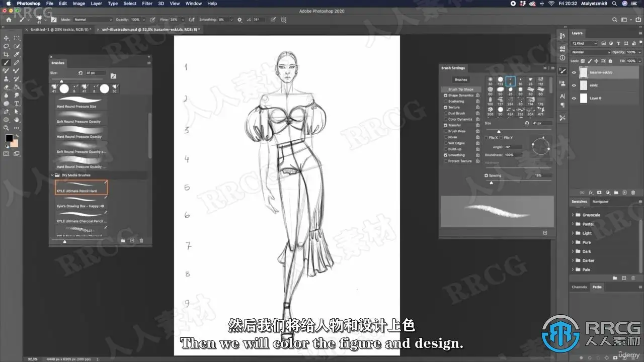644x362 pixels.
Task: Open the layer effects fx menu
Action: click(591, 192)
